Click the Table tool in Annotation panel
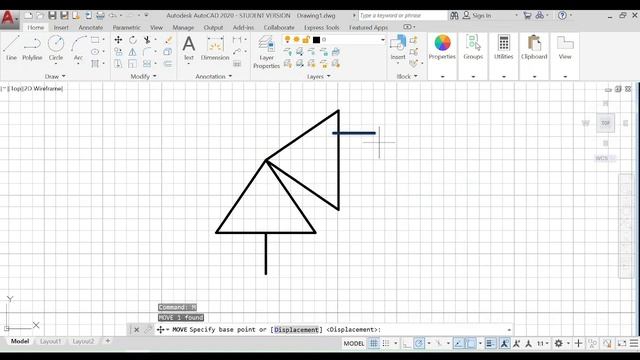 [237, 64]
